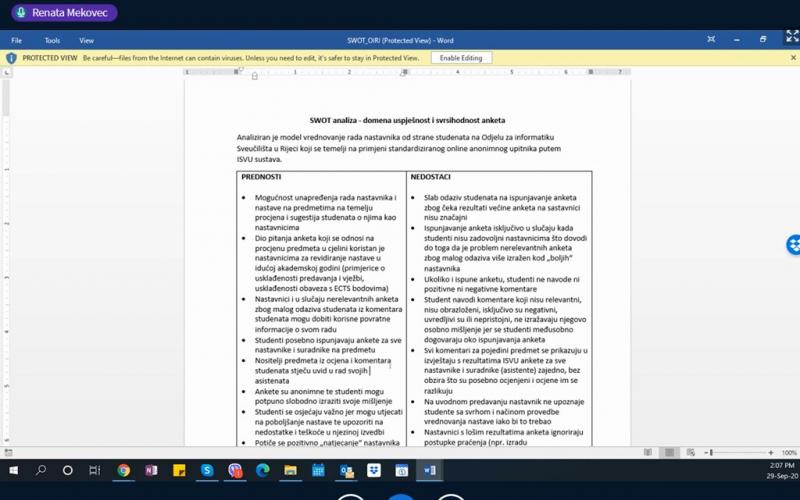Open Viber from taskbar
This screenshot has height=500, width=800.
[235, 470]
